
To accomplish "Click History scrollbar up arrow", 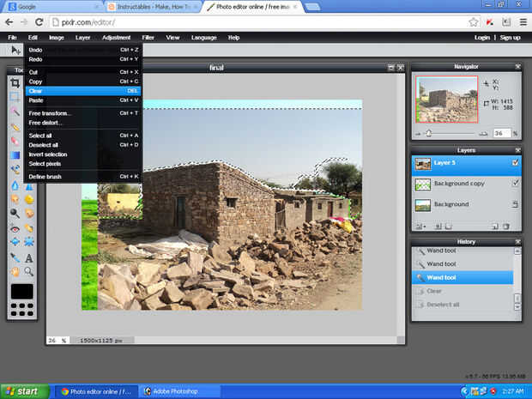I will pyautogui.click(x=517, y=251).
